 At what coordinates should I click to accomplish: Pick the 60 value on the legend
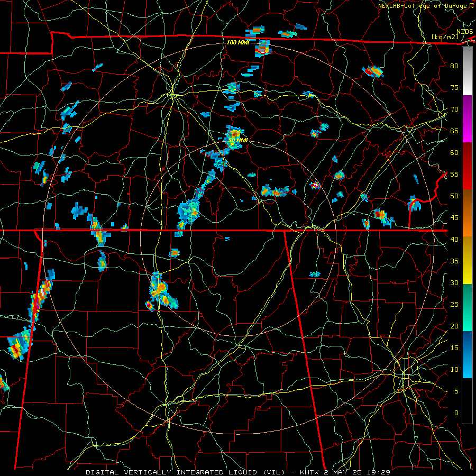[x=454, y=153]
